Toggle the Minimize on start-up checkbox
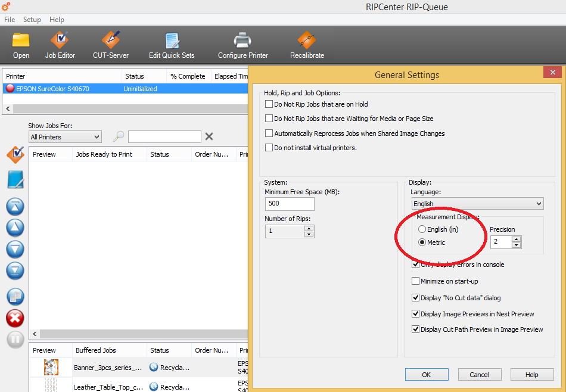This screenshot has width=566, height=392. pos(416,281)
